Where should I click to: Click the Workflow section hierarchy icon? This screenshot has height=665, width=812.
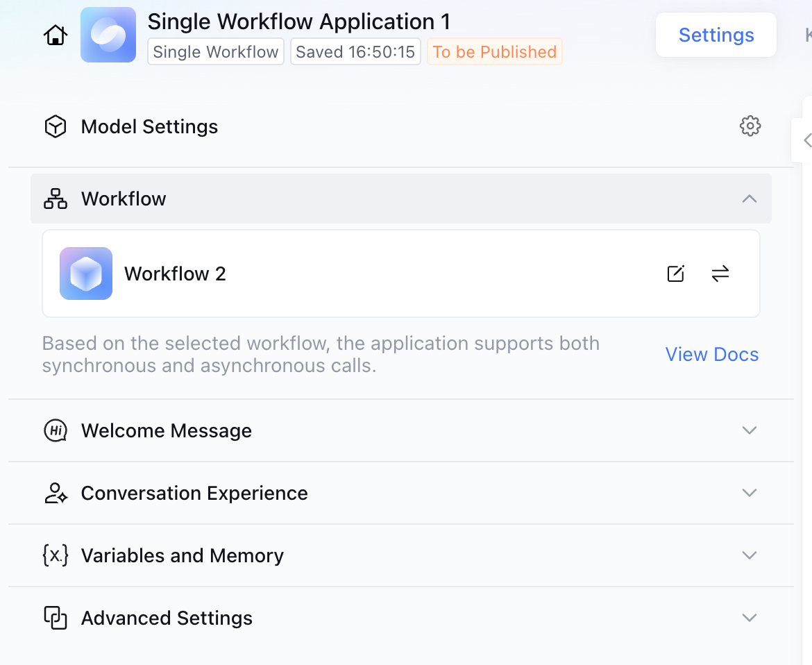56,199
